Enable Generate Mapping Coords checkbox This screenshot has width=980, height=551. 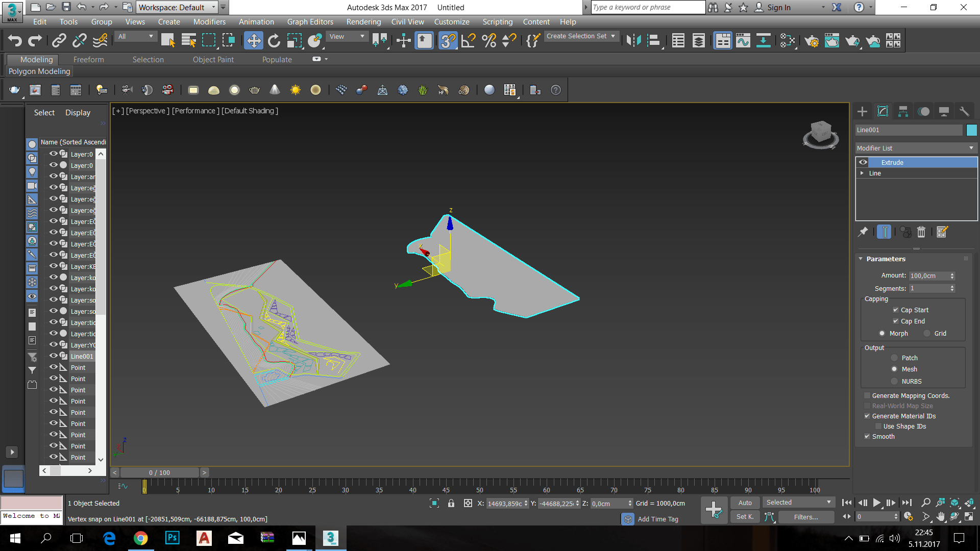[867, 395]
